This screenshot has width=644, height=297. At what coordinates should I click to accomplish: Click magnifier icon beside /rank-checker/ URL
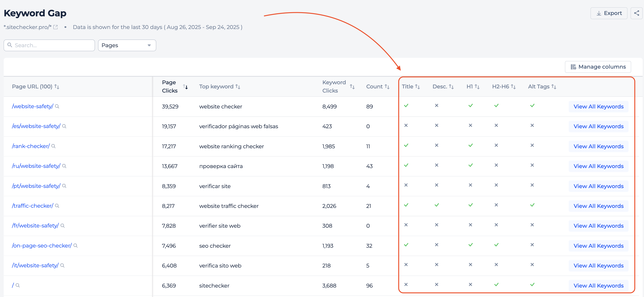click(x=53, y=146)
